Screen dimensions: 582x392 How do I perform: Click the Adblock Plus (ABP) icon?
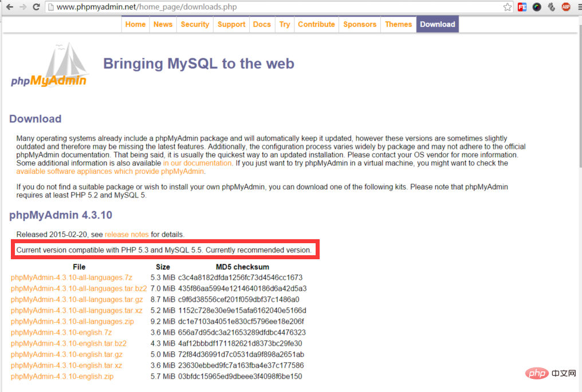click(x=566, y=7)
